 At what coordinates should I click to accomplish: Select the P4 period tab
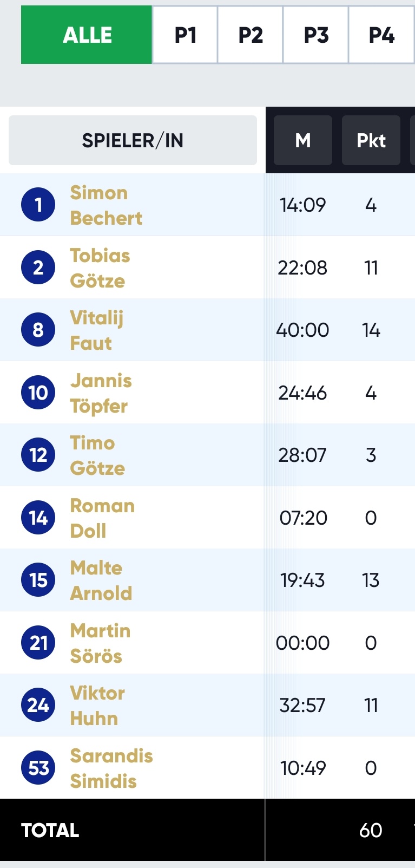point(381,35)
